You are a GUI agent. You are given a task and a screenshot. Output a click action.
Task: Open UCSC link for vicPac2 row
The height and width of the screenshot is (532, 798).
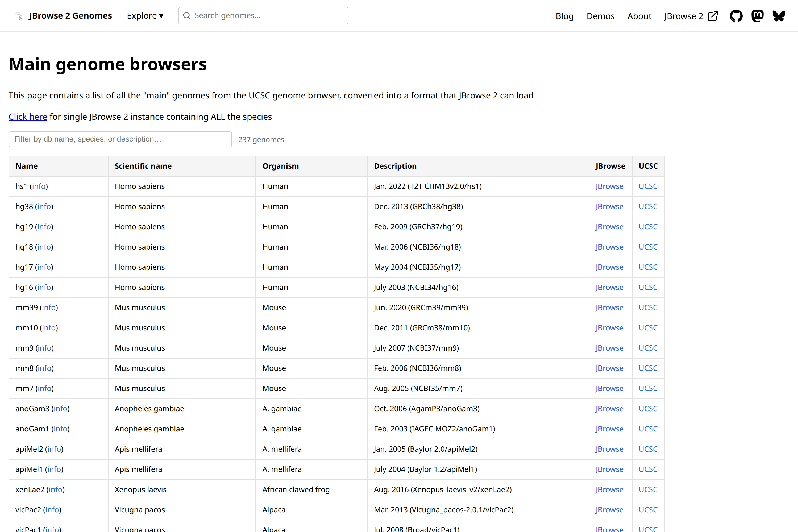(x=648, y=510)
